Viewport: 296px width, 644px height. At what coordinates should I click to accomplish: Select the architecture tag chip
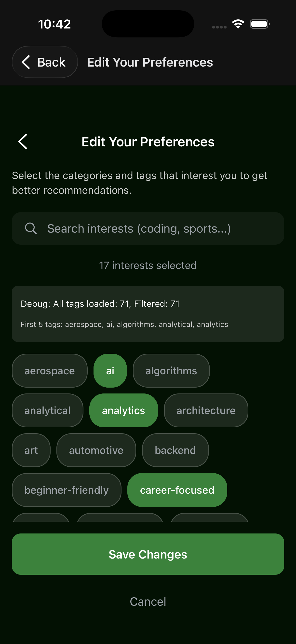coord(206,410)
